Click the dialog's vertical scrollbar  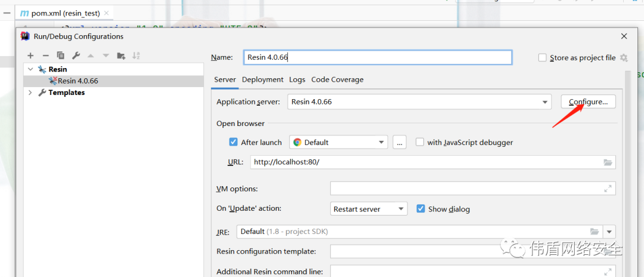pos(626,173)
